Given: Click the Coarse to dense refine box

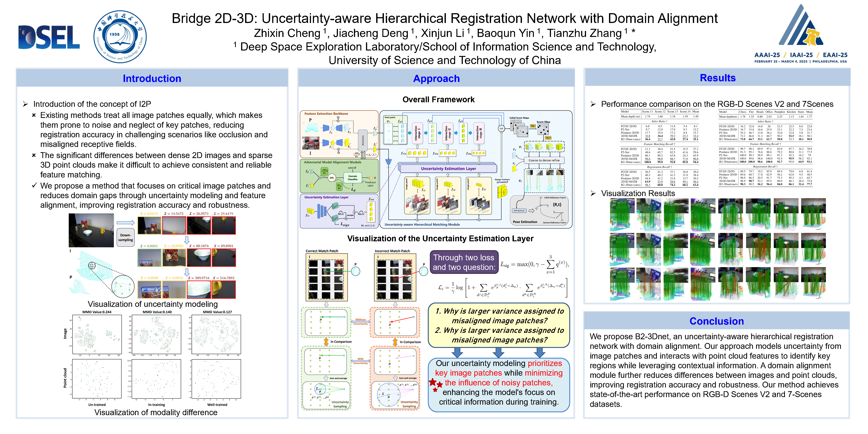Looking at the screenshot, I should point(544,160).
